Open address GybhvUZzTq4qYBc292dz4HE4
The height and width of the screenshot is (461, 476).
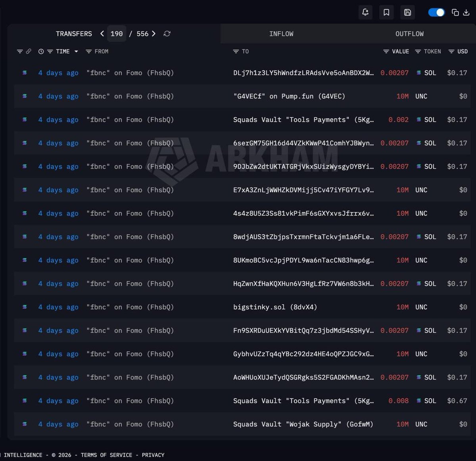pyautogui.click(x=303, y=353)
